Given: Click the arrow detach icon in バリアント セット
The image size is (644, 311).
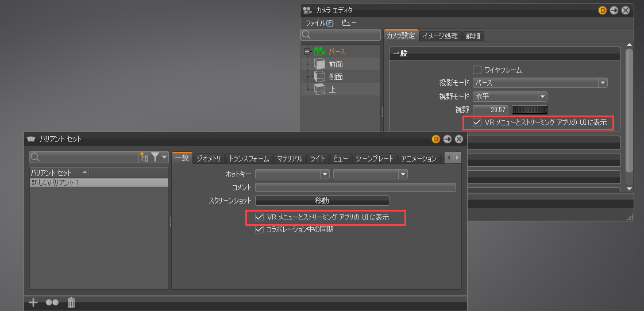Looking at the screenshot, I should click(x=448, y=139).
